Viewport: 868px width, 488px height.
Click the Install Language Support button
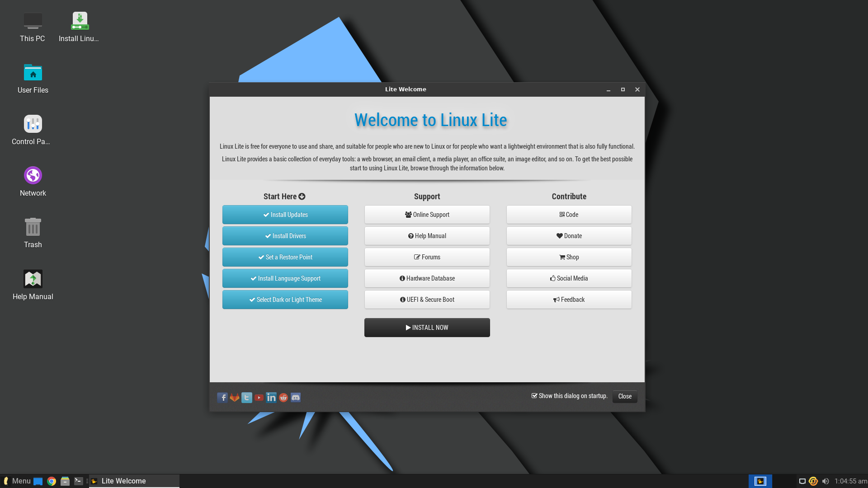click(x=285, y=278)
